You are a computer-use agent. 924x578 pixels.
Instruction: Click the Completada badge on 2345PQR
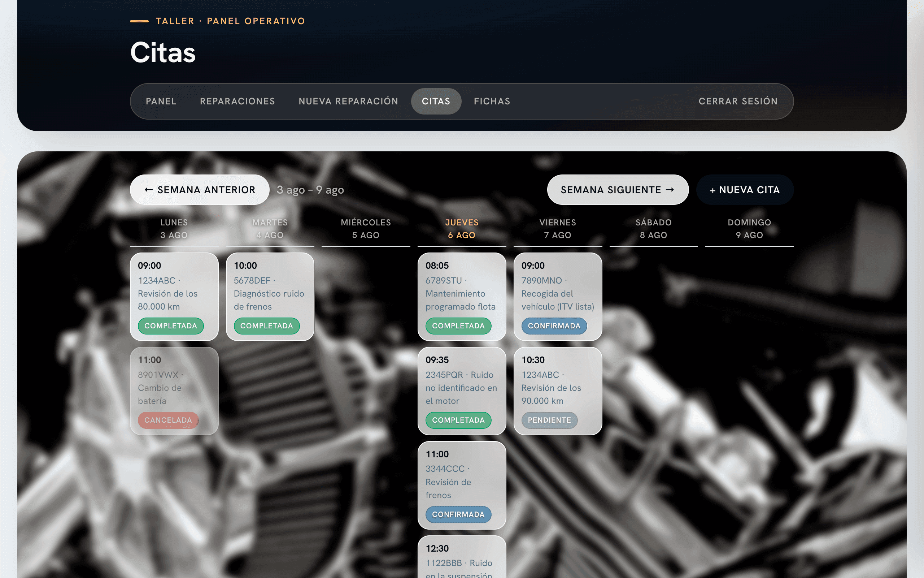[x=458, y=420]
